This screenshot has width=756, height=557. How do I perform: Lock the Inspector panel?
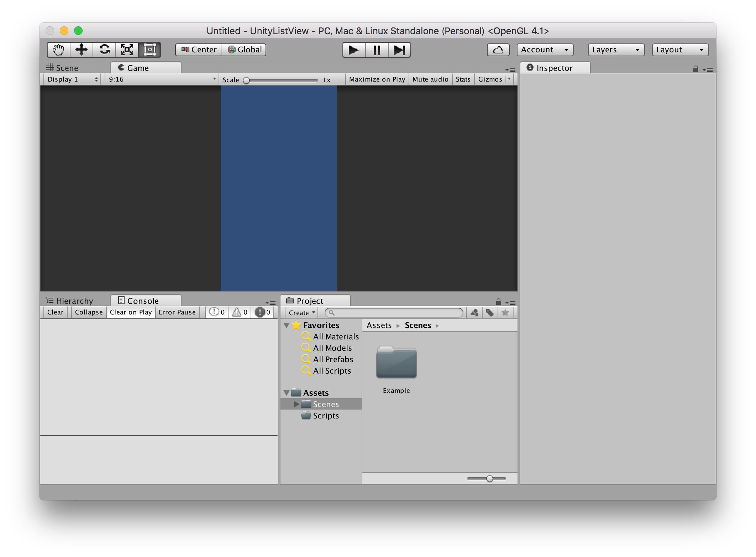tap(695, 69)
